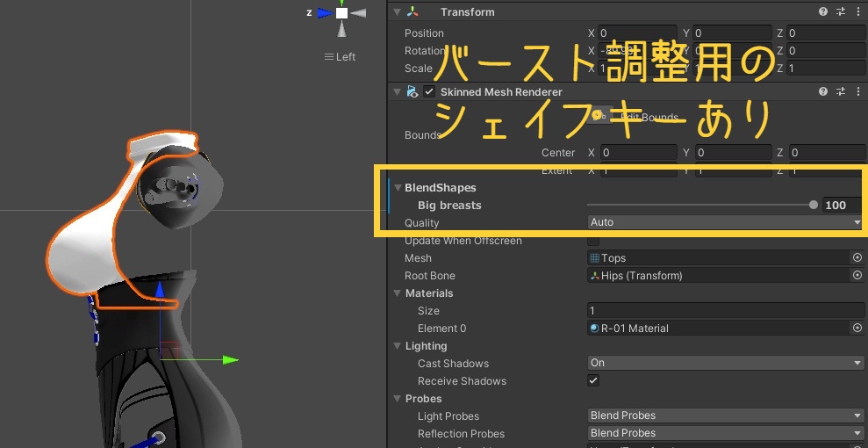Open the Reflection Probes dropdown
The width and height of the screenshot is (868, 448).
point(725,433)
